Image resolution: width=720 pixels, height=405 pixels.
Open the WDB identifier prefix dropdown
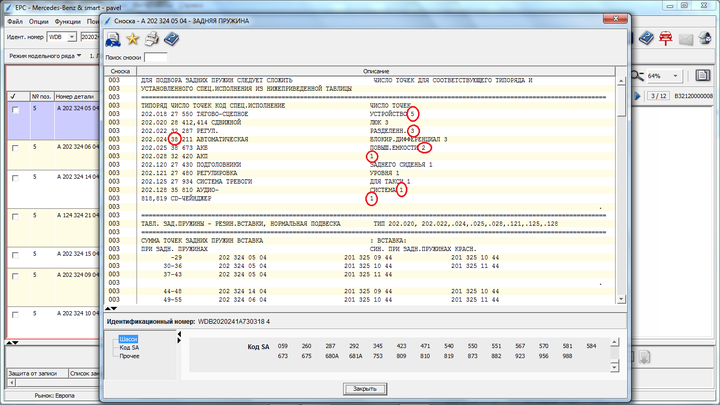coord(72,37)
